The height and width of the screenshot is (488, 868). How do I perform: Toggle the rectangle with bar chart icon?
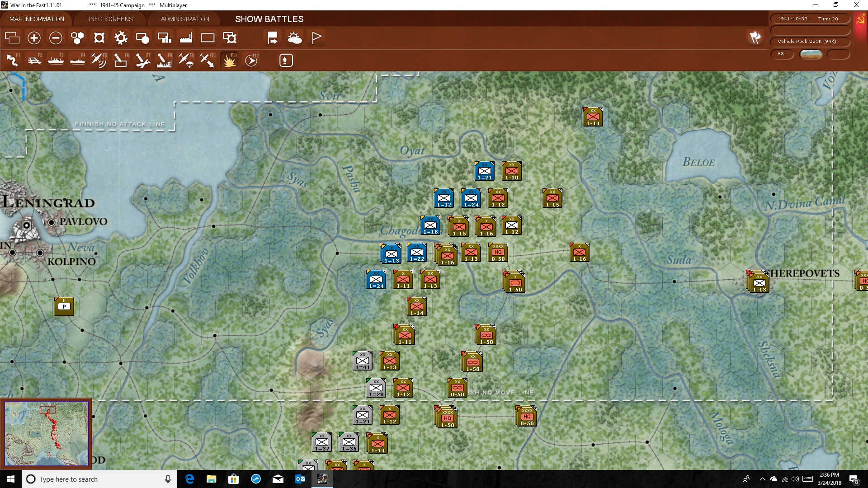click(x=164, y=38)
